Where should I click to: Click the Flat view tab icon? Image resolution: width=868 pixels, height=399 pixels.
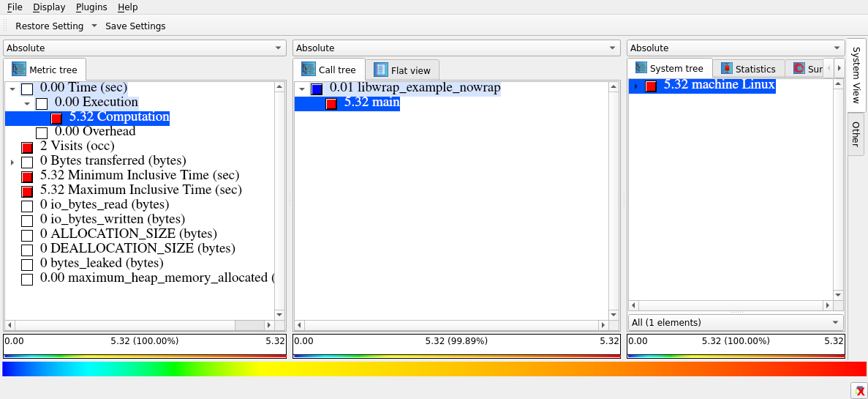pos(380,70)
